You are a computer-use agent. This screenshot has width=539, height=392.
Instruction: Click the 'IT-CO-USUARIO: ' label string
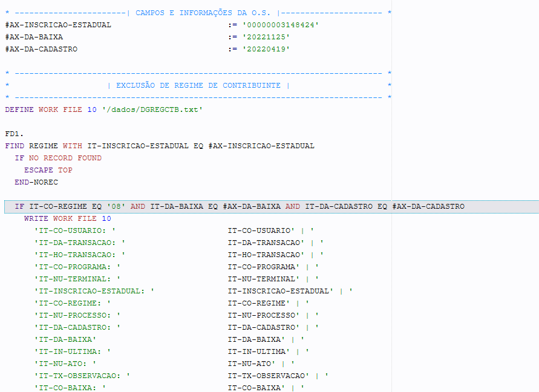74,230
